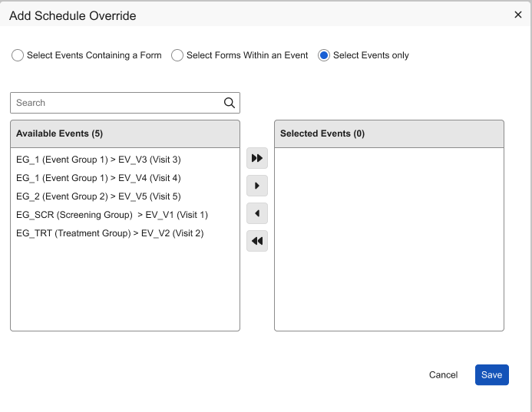Click the move all right double-arrow button

(257, 158)
